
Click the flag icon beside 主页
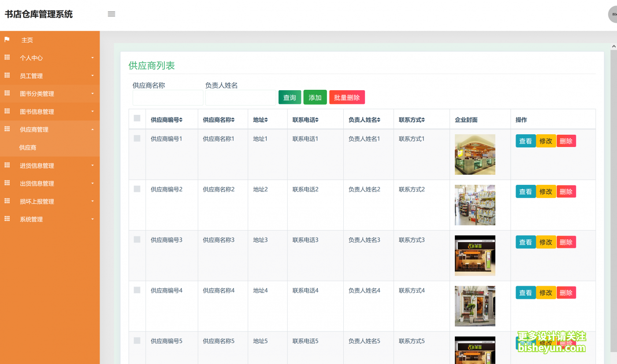[x=7, y=40]
